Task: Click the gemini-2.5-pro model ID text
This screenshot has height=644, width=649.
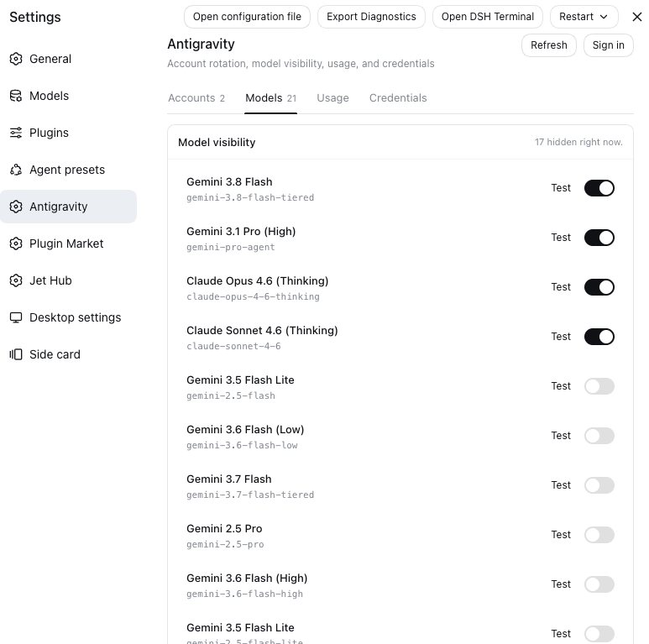Action: tap(225, 545)
